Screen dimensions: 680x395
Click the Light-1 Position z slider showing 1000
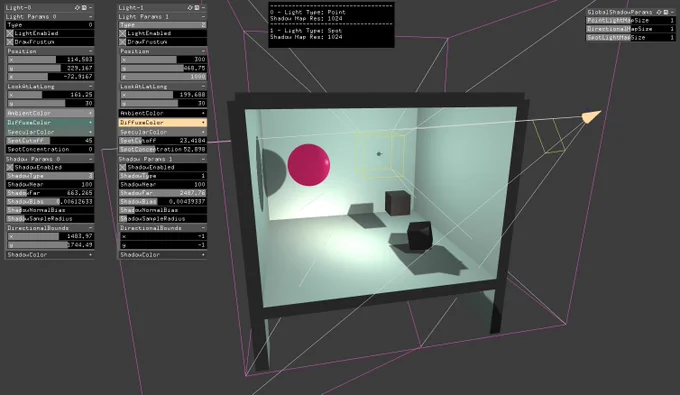pyautogui.click(x=163, y=77)
